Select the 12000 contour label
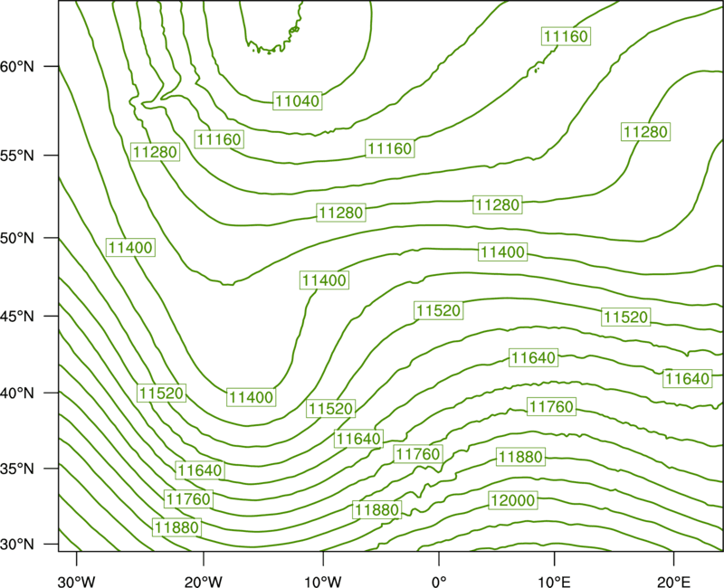The height and width of the screenshot is (588, 724). [512, 500]
